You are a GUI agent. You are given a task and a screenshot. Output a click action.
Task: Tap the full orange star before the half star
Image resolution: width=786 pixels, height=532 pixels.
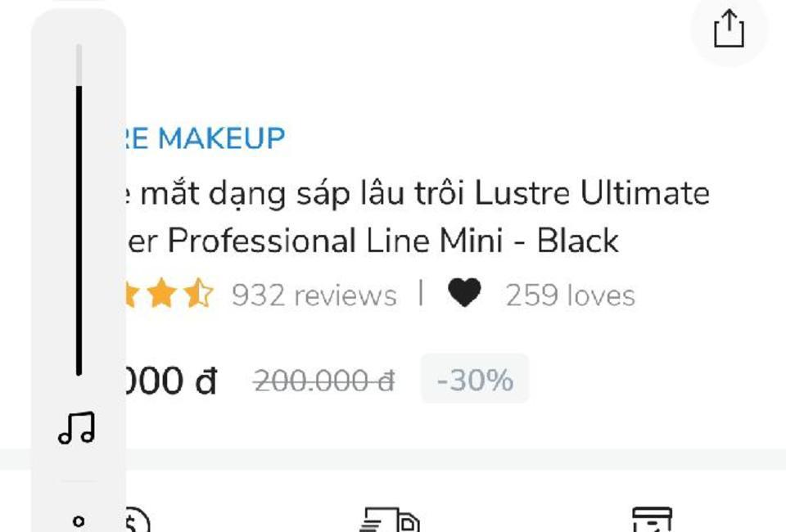[x=161, y=293]
